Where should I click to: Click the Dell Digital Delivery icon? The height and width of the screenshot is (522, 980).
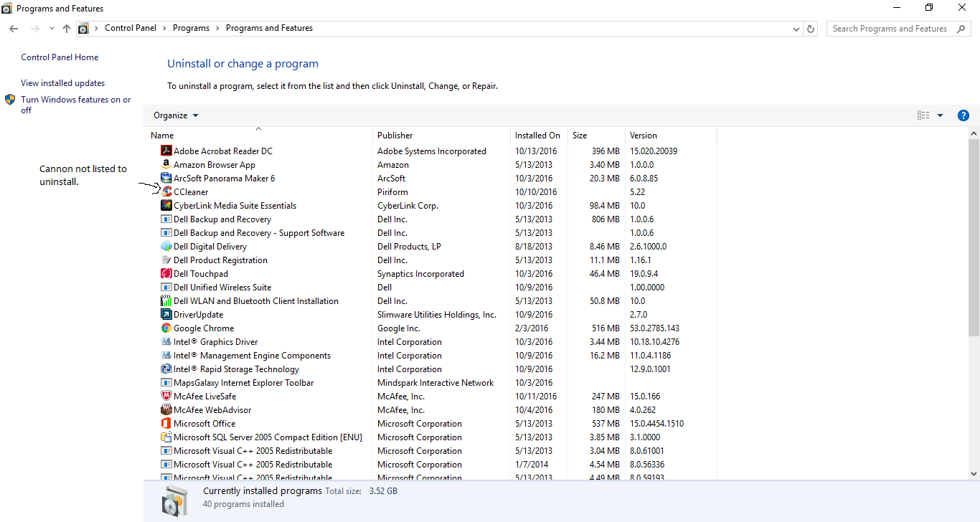(166, 247)
